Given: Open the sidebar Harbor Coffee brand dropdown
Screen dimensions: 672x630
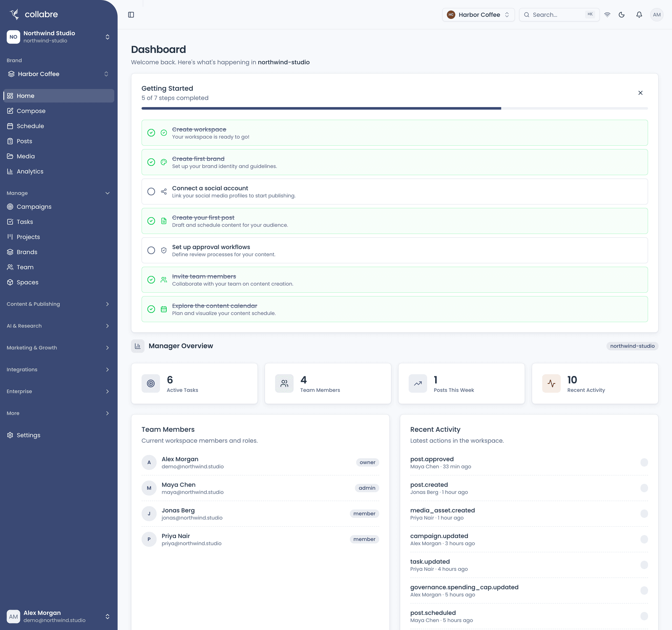Looking at the screenshot, I should (59, 74).
